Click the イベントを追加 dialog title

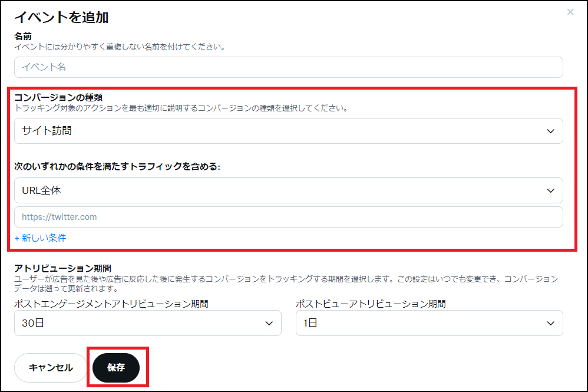tap(61, 17)
